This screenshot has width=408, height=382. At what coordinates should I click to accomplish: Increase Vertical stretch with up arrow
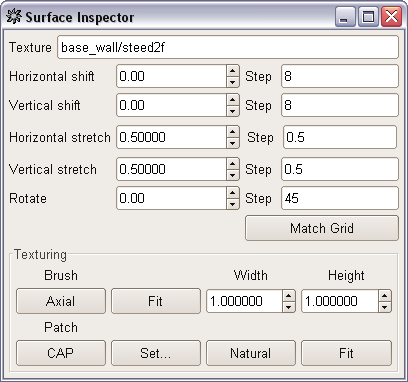(233, 163)
